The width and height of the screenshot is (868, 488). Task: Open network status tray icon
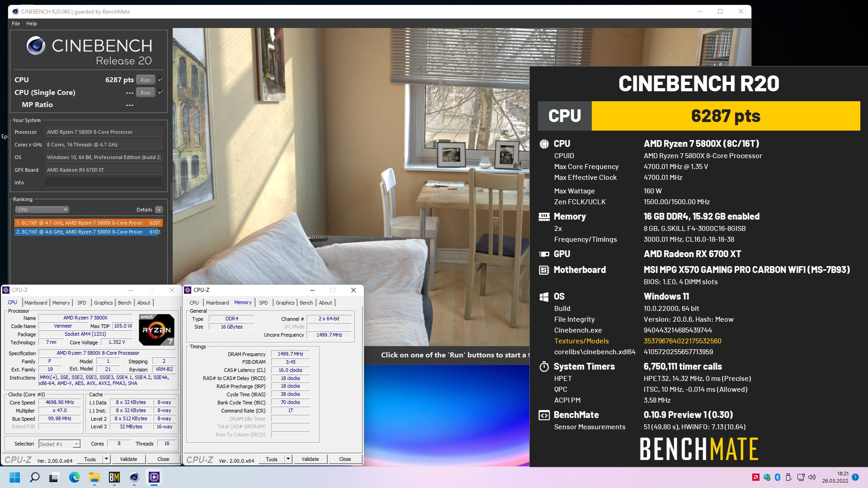tap(801, 477)
